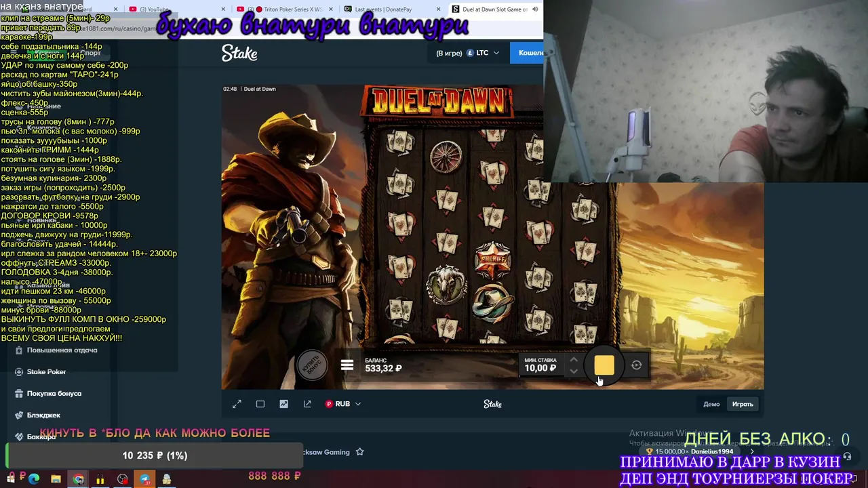Click the trophy icon in win notification

point(650,451)
